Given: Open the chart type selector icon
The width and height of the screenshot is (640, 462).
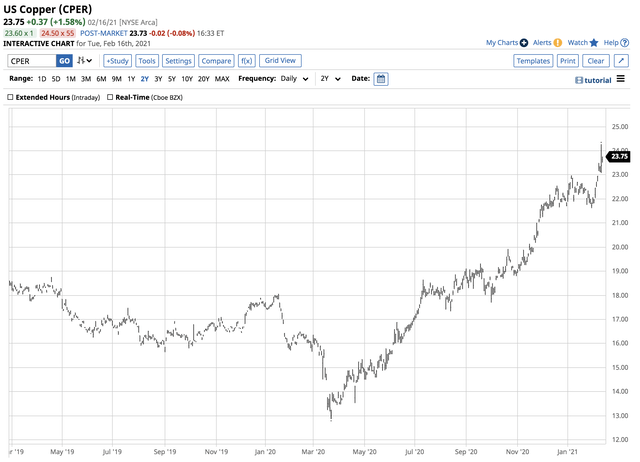Looking at the screenshot, I should click(x=84, y=60).
